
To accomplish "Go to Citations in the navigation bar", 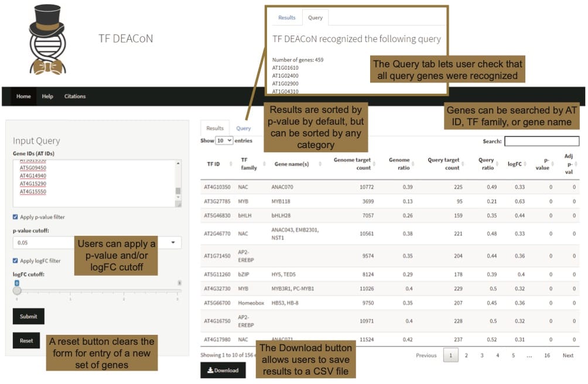I will (75, 97).
